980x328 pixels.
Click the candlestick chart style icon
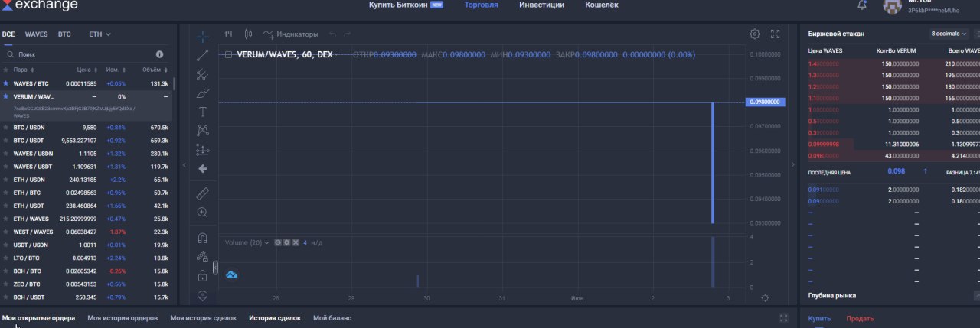coord(248,34)
